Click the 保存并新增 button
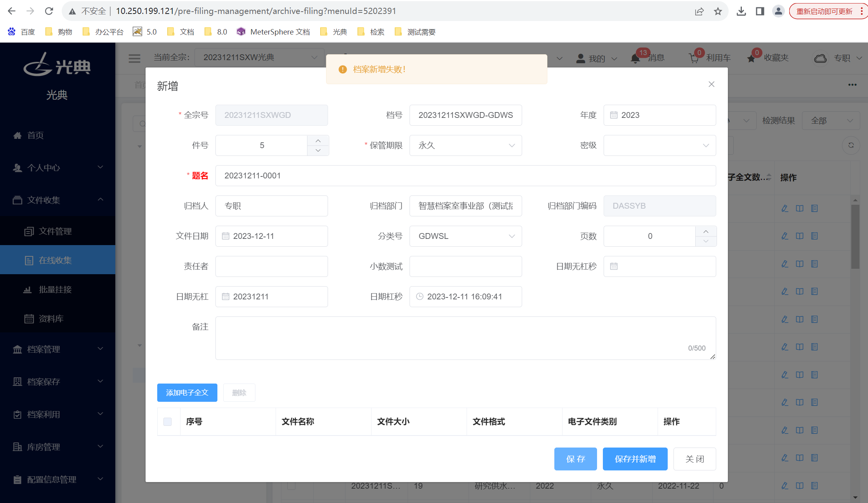 (635, 459)
